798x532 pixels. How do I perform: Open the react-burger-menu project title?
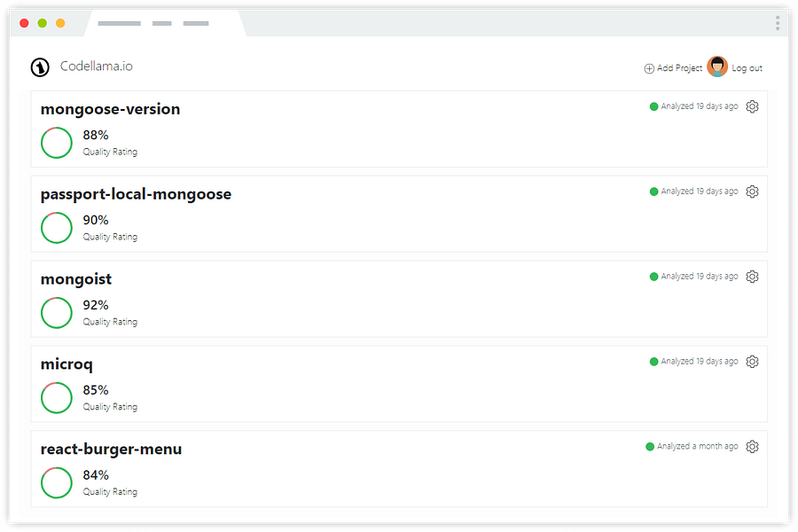tap(111, 450)
